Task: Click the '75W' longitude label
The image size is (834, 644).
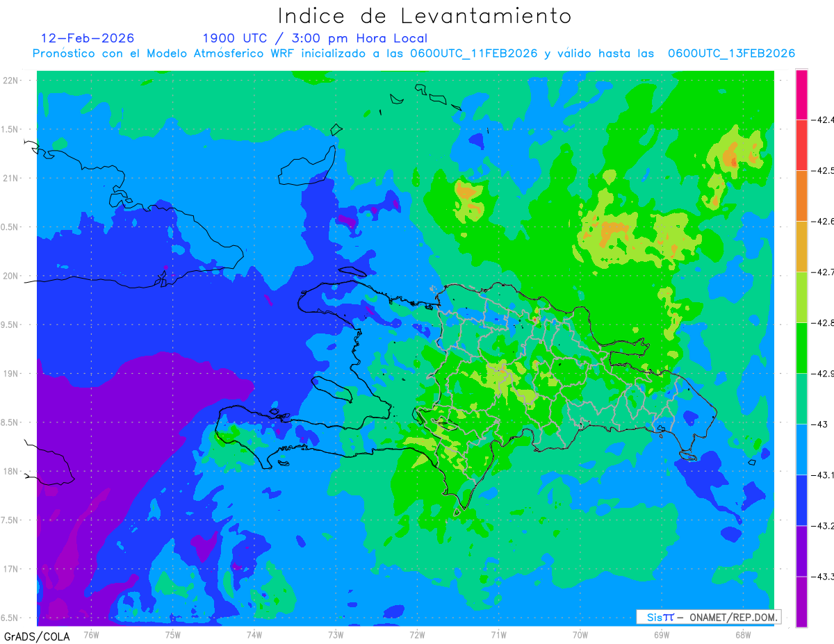Action: click(172, 634)
